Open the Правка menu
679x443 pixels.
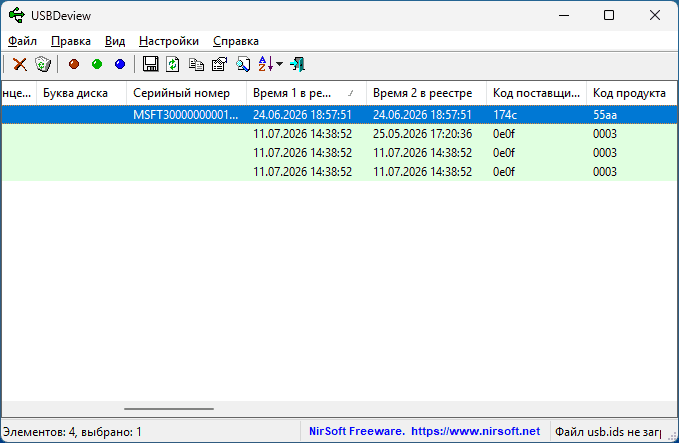tap(71, 41)
